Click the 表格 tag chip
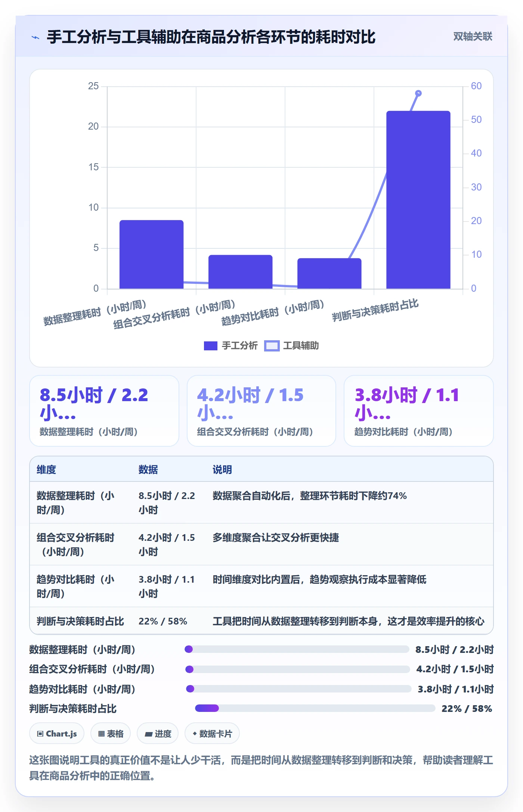 coord(111,734)
